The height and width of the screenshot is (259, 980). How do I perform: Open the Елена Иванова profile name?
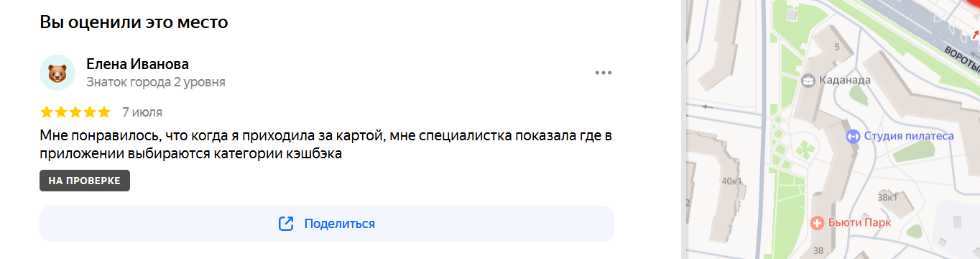coord(137,64)
